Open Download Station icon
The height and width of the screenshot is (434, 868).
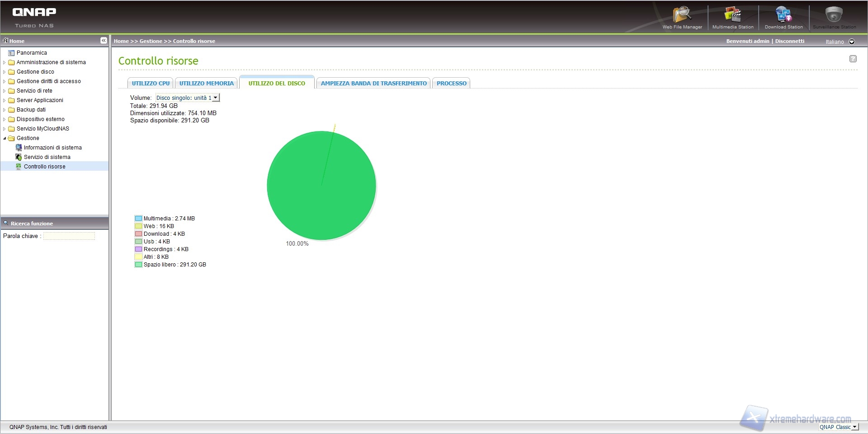783,15
